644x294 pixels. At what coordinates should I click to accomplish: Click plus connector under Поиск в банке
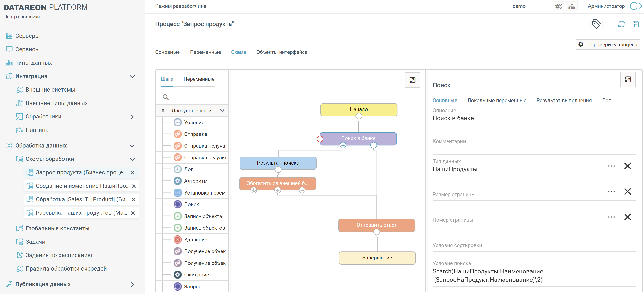click(343, 146)
